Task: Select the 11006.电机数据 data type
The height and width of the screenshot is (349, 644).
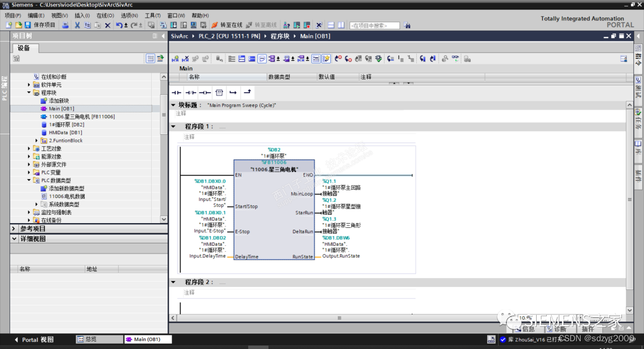Action: coord(67,196)
